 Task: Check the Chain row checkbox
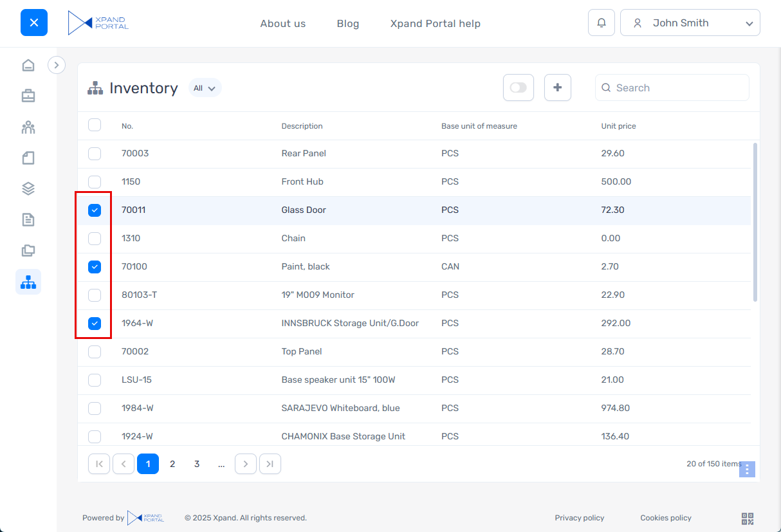95,238
